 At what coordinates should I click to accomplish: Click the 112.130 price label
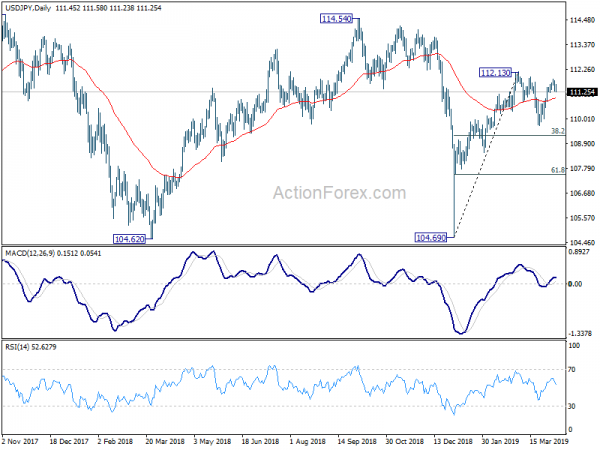tap(495, 72)
